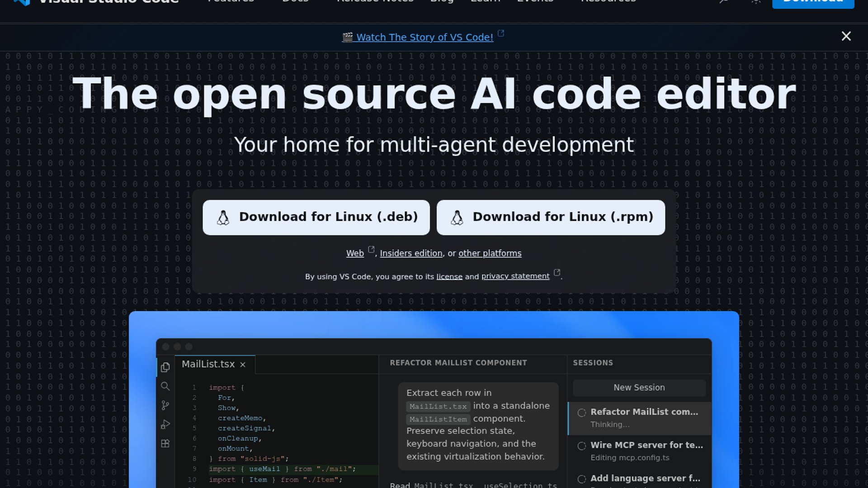The height and width of the screenshot is (488, 868).
Task: Open the Extensions icon in the activity bar
Action: [x=165, y=443]
